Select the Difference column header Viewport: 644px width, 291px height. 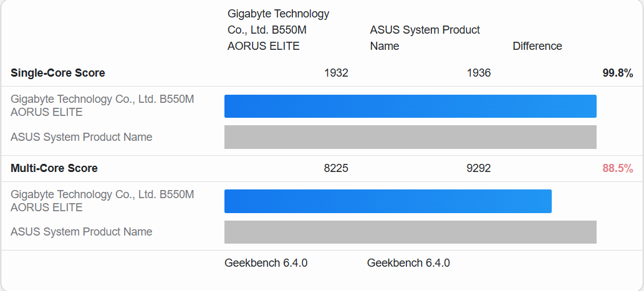pyautogui.click(x=537, y=46)
